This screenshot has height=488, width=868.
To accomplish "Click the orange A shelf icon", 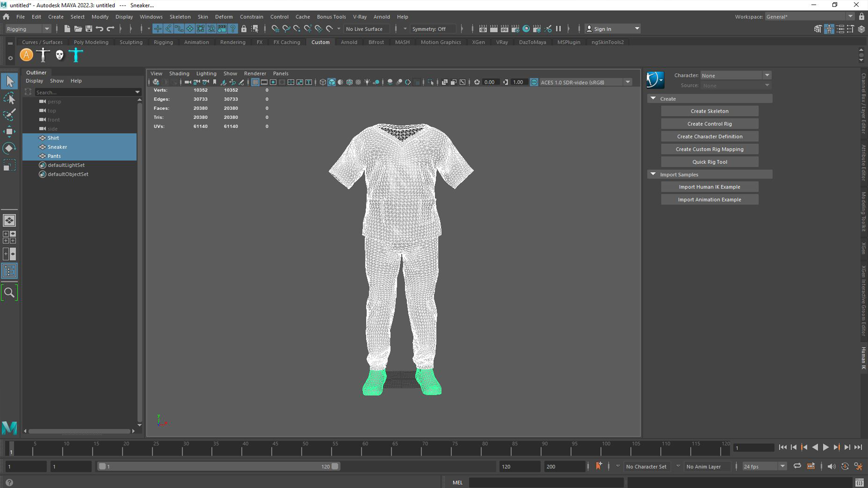I will click(26, 55).
